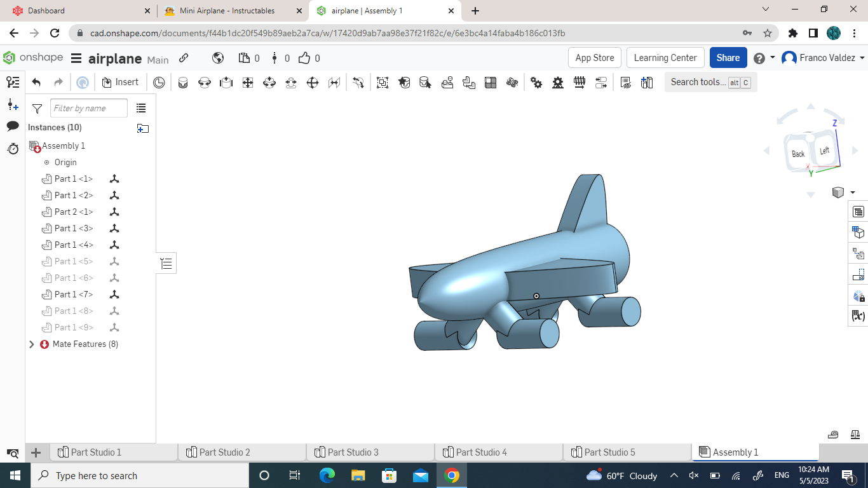Expand the Mate Features (8) node
This screenshot has width=868, height=488.
click(32, 344)
